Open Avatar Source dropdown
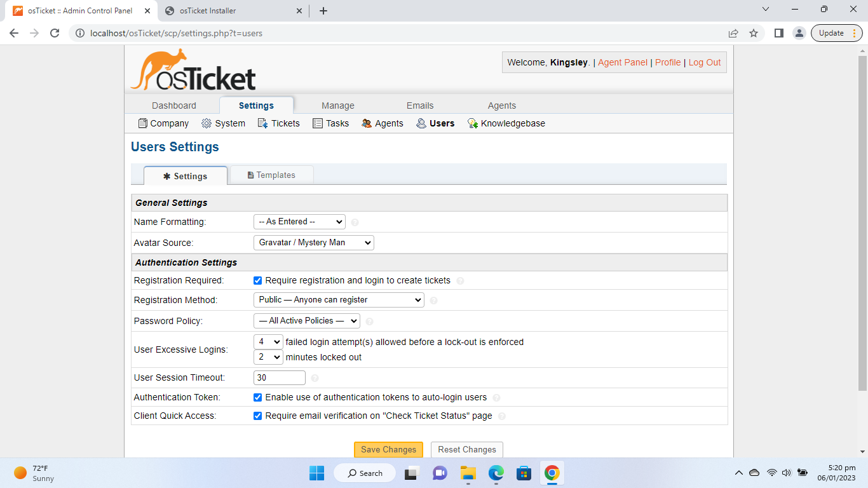 (314, 243)
